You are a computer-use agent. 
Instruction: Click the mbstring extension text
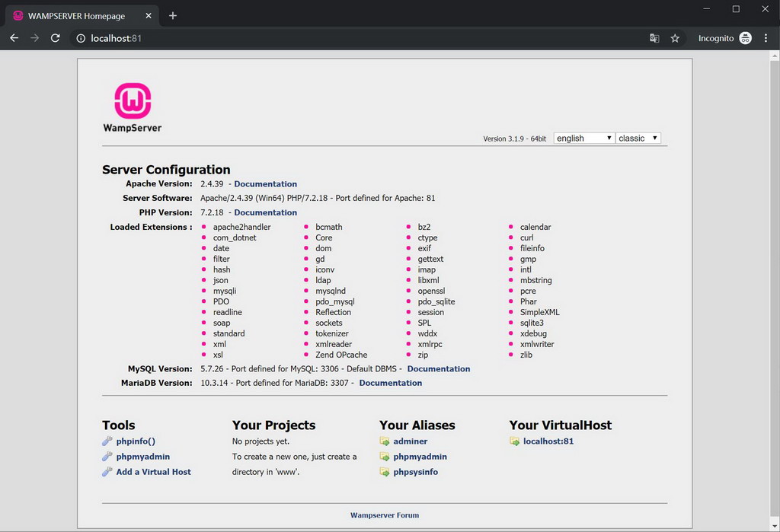coord(535,280)
